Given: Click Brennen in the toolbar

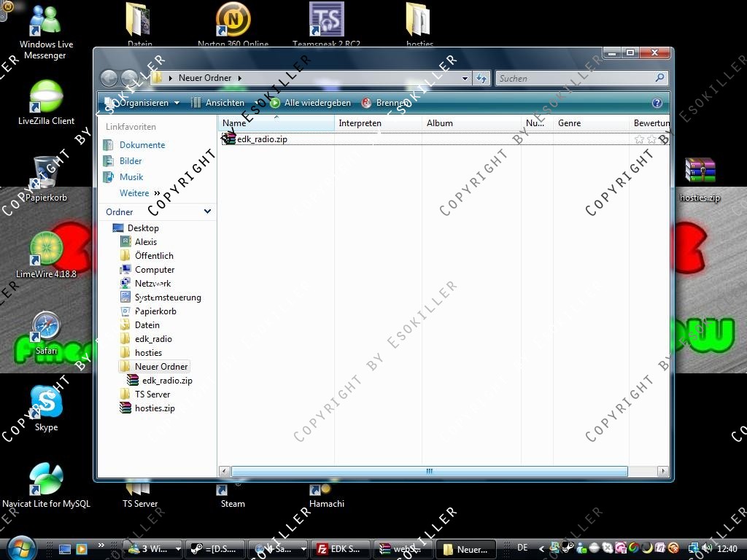Looking at the screenshot, I should [385, 104].
